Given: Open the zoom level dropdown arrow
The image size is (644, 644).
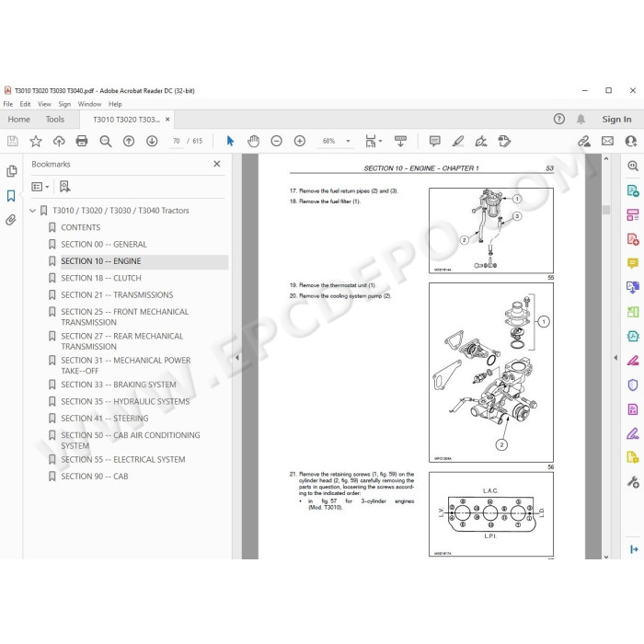Looking at the screenshot, I should point(349,142).
